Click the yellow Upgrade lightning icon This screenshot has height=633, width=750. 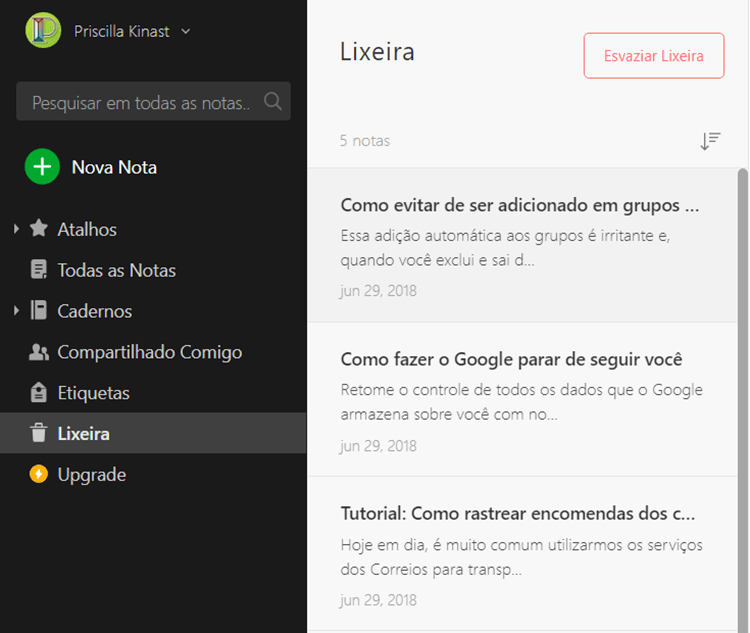click(39, 475)
